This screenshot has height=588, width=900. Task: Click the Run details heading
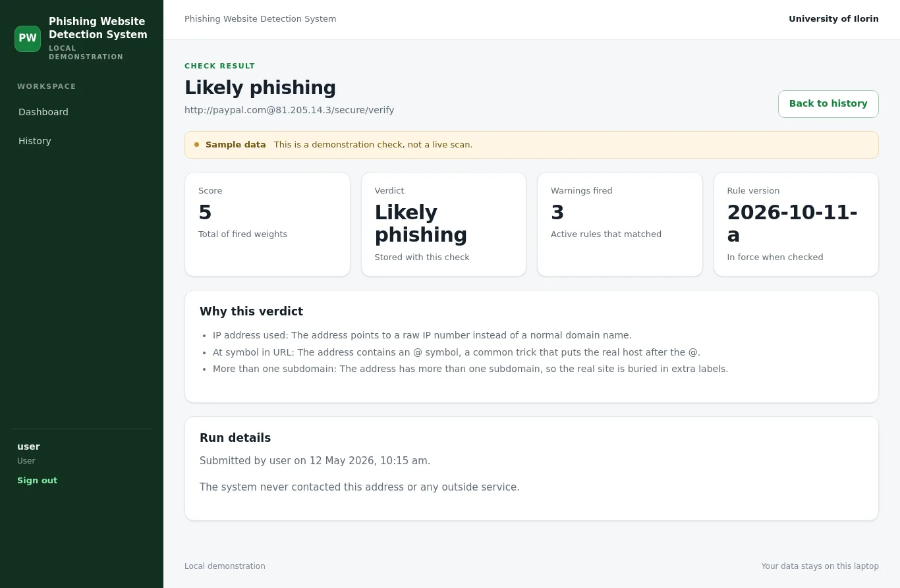(x=235, y=438)
